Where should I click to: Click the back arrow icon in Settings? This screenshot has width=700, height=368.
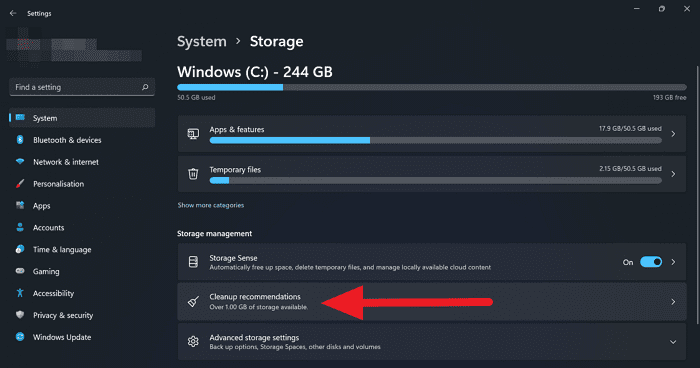[x=13, y=13]
